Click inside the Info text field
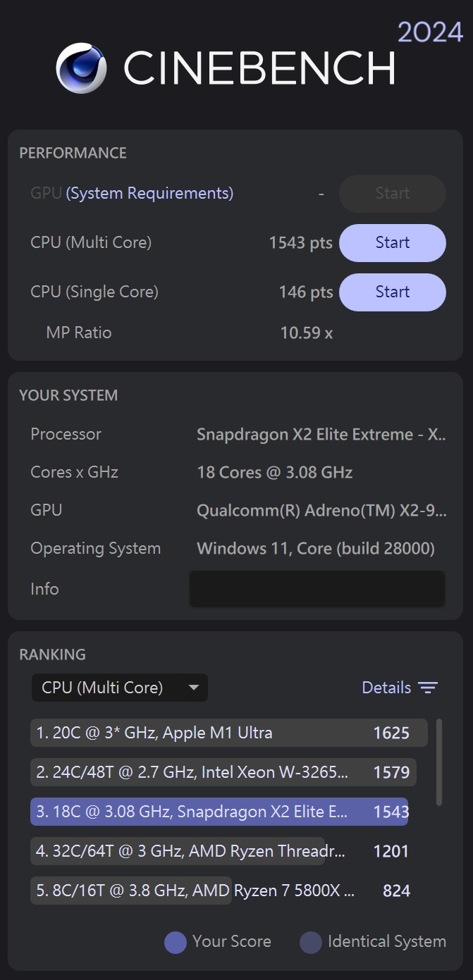 tap(317, 589)
